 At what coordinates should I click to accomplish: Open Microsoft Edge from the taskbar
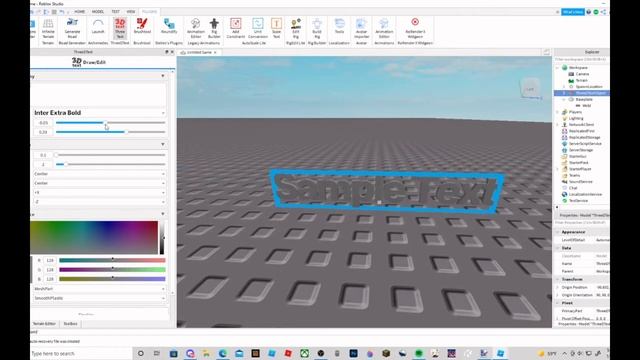(222, 353)
